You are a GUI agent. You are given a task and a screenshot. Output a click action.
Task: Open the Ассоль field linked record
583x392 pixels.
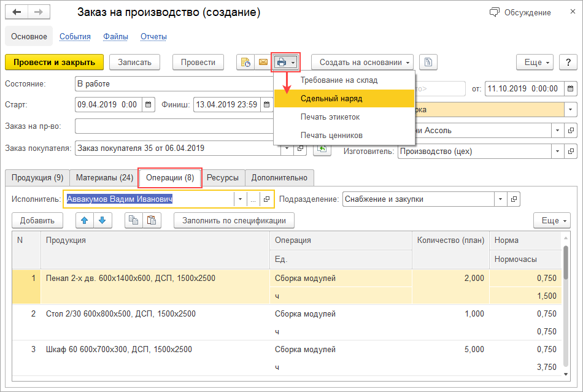click(x=571, y=131)
